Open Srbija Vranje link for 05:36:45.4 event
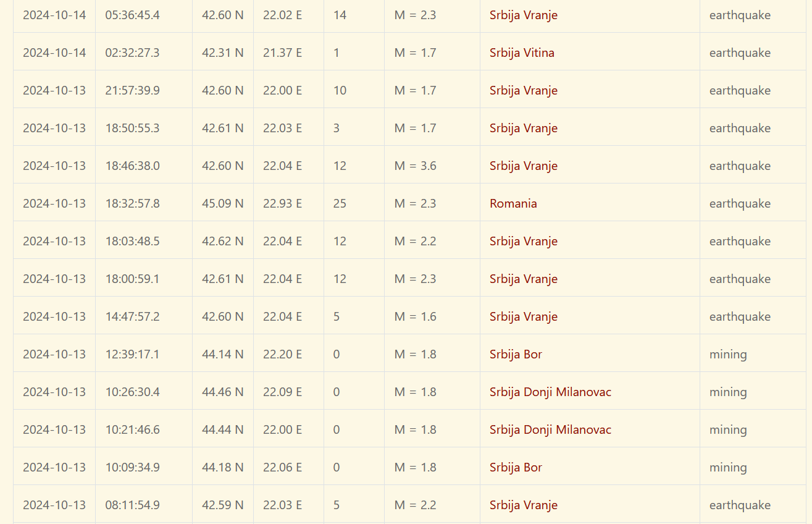Image resolution: width=812 pixels, height=524 pixels. click(x=523, y=15)
